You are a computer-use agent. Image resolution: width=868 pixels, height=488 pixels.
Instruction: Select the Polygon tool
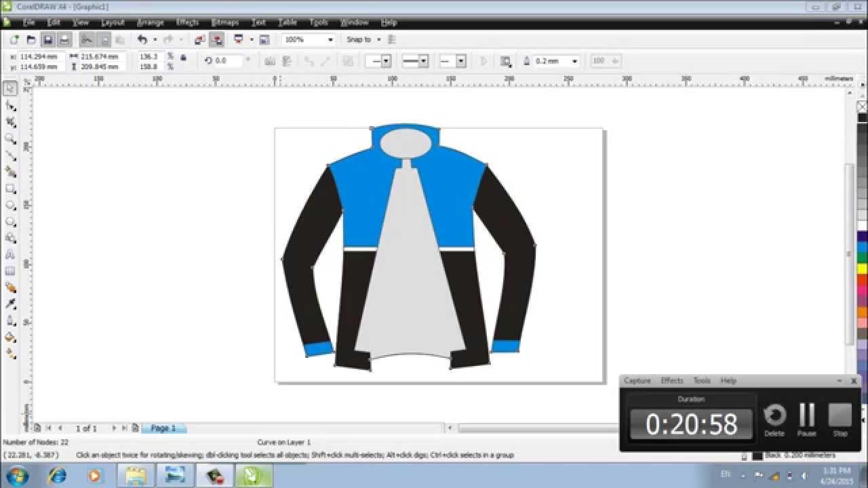[10, 222]
